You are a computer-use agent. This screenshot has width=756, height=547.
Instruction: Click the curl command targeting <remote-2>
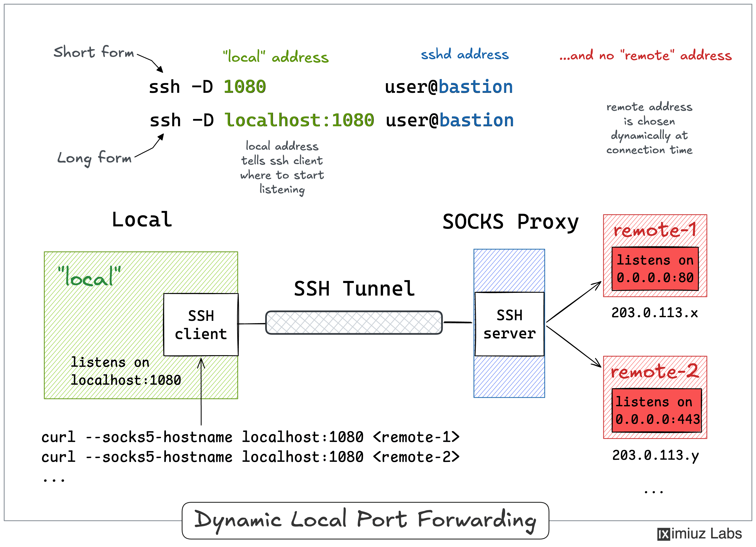pos(250,457)
